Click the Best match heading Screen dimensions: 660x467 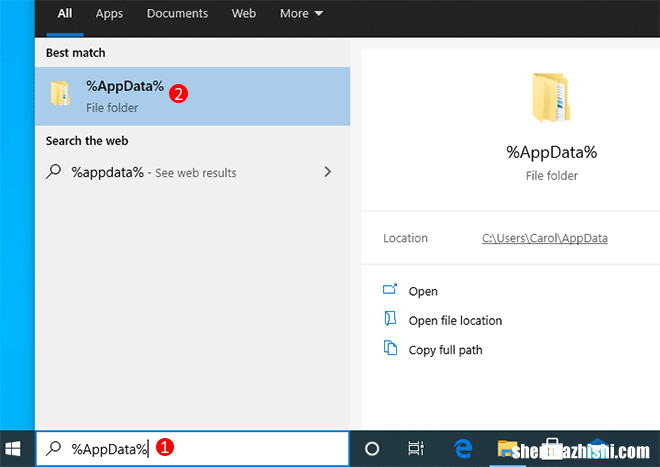(76, 53)
